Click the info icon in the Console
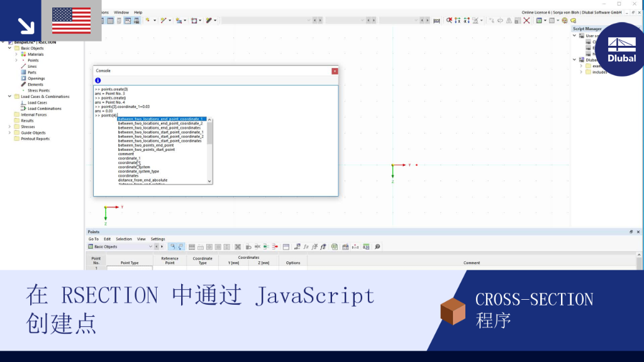Screen dimensions: 644x362 tap(97, 80)
